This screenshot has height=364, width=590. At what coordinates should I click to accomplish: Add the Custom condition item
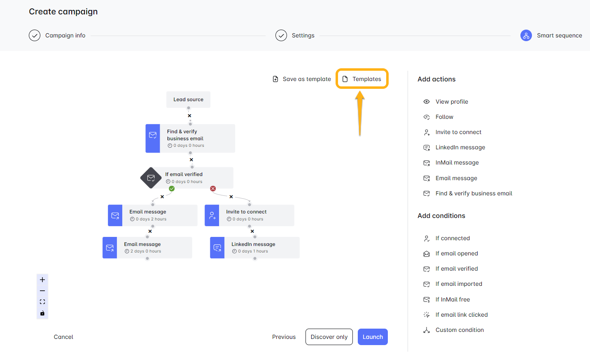pyautogui.click(x=459, y=330)
